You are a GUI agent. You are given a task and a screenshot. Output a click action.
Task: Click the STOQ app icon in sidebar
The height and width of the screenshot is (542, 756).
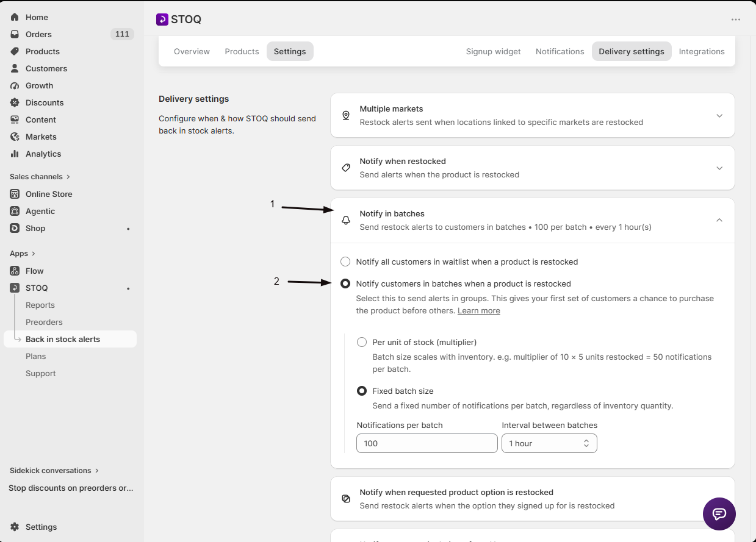coord(15,288)
